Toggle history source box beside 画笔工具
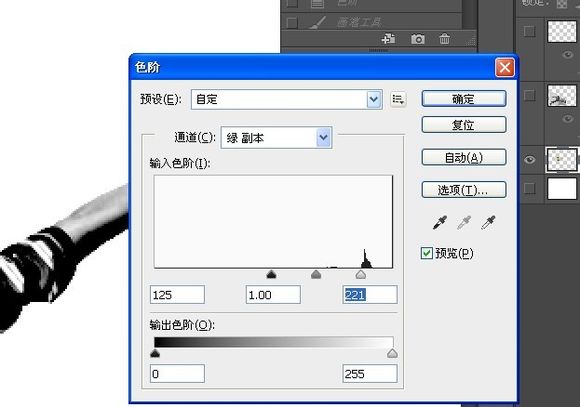This screenshot has height=407, width=580. click(x=292, y=23)
